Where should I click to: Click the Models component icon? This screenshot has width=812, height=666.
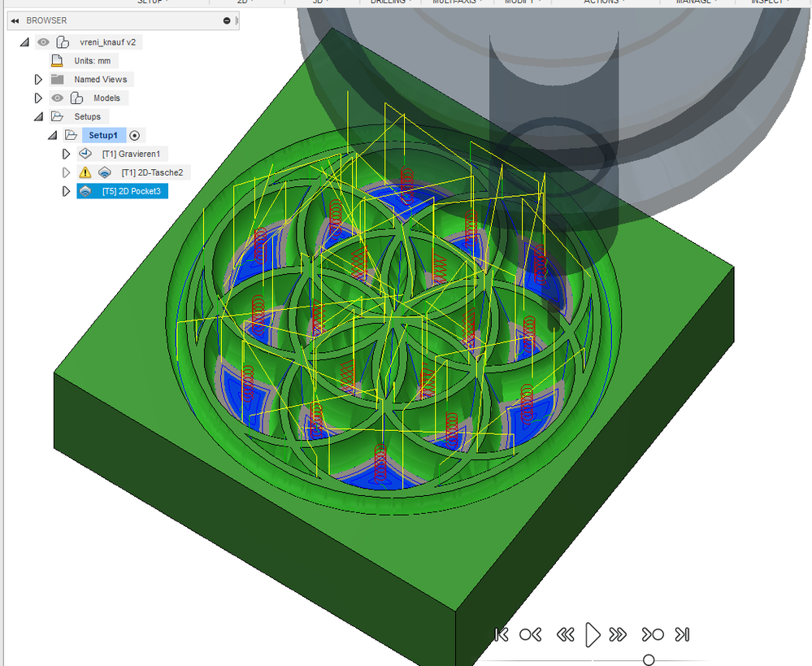[76, 98]
